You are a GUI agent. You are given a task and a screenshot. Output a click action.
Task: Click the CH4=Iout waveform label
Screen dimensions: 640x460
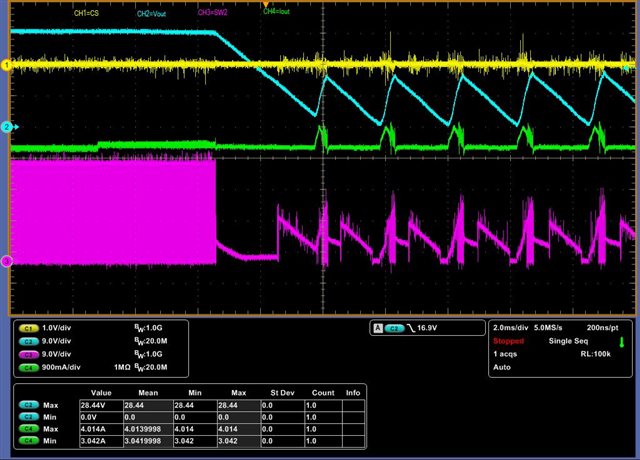tap(276, 11)
